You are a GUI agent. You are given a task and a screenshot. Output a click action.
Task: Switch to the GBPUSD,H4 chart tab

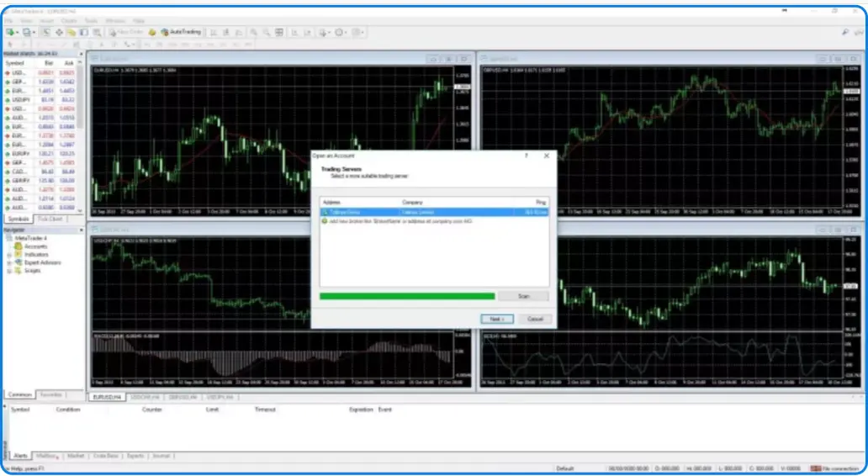point(183,398)
